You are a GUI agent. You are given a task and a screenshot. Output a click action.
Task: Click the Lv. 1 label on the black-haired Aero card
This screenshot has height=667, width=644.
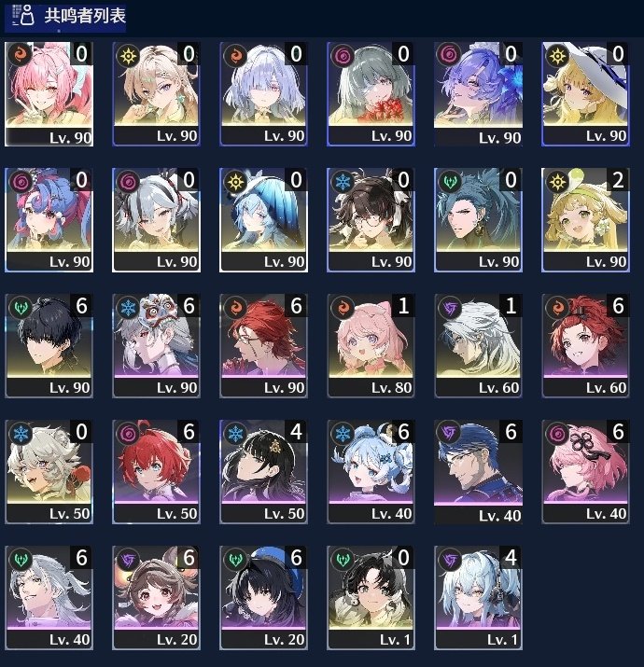coord(395,639)
